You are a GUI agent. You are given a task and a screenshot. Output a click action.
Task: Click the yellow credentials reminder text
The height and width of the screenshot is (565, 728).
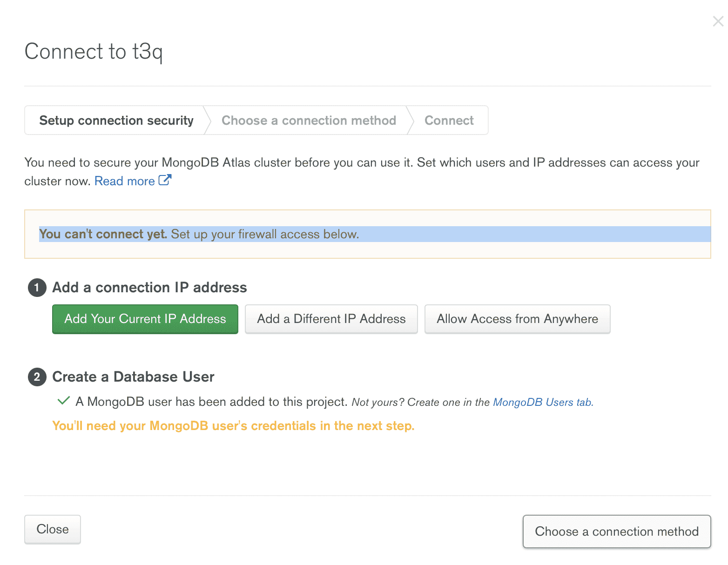(x=233, y=426)
